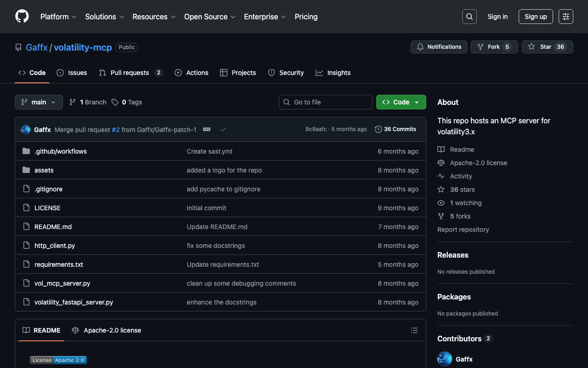Viewport: 588px width, 368px height.
Task: Open the main branch selector dropdown
Action: [x=39, y=102]
